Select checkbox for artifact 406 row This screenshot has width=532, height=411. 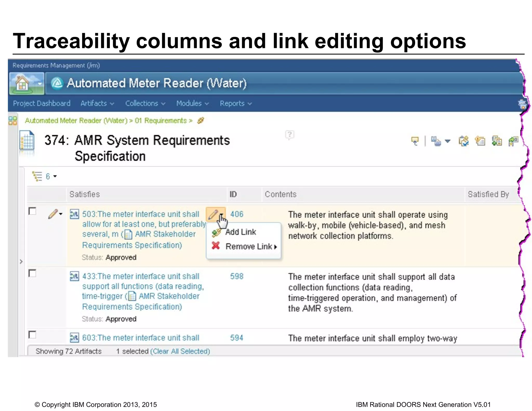coord(32,211)
